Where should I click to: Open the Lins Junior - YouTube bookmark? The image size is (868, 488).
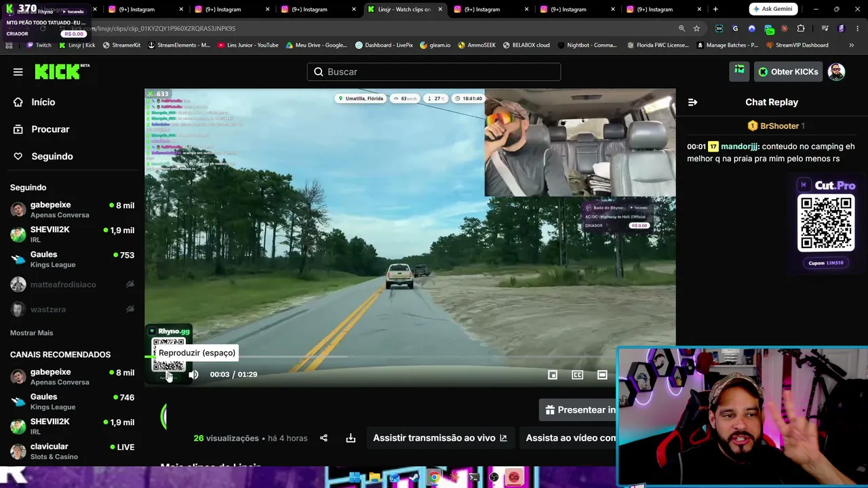point(248,45)
